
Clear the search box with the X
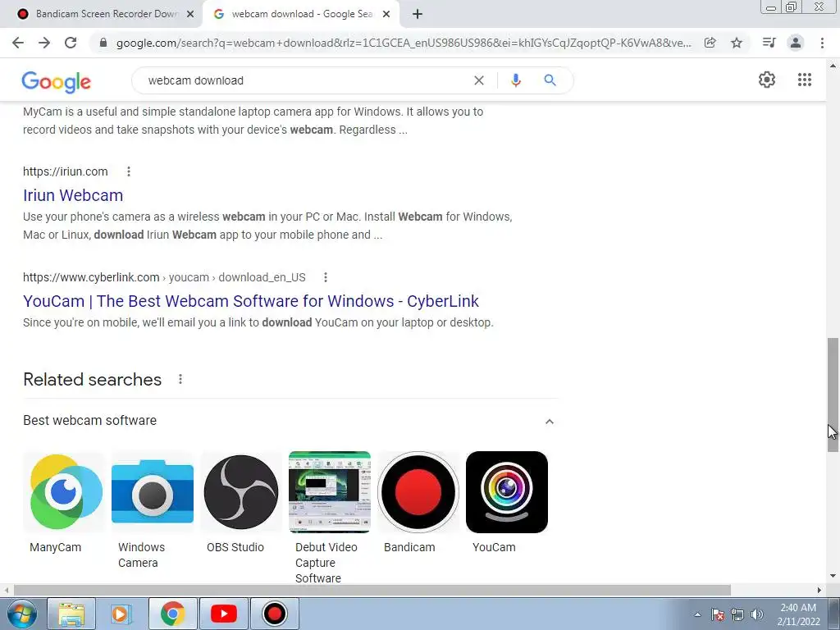click(x=479, y=80)
